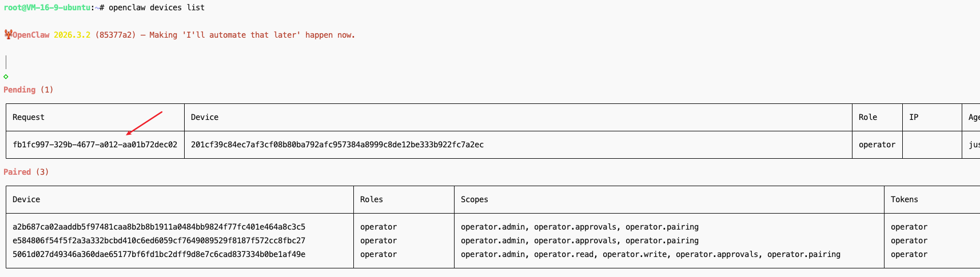Select the pending device hash starting with 201cf39c
This screenshot has width=980, height=277.
tap(337, 144)
